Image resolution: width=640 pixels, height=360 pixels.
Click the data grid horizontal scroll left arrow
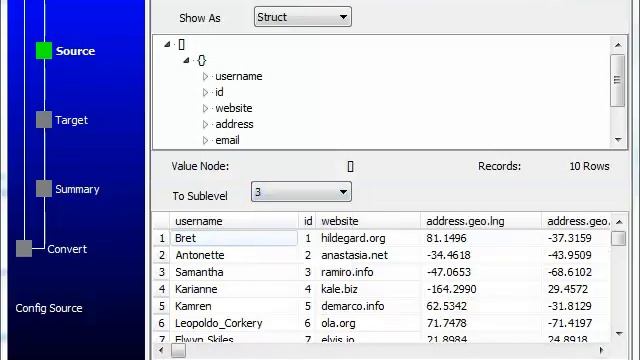click(x=161, y=350)
